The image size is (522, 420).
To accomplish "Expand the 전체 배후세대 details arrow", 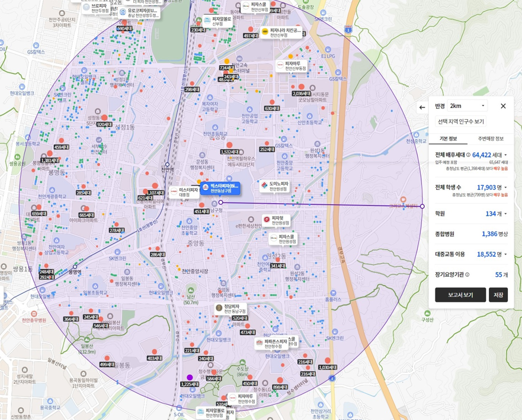I will 505,155.
